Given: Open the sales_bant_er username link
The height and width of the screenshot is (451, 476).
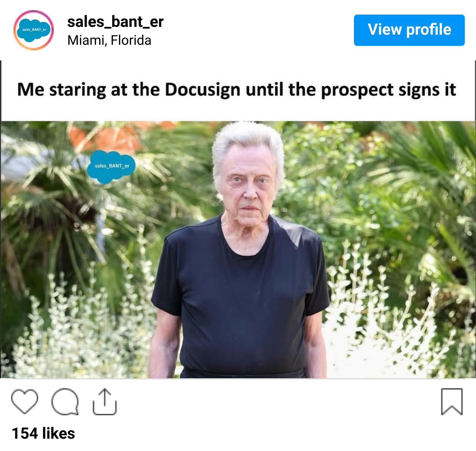Looking at the screenshot, I should tap(115, 22).
